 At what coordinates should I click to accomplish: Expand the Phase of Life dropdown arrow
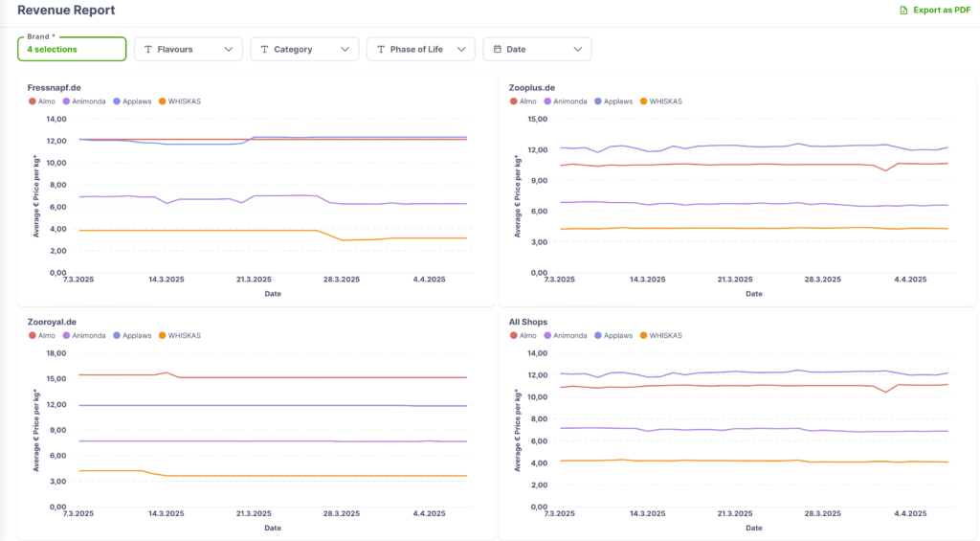coord(461,49)
